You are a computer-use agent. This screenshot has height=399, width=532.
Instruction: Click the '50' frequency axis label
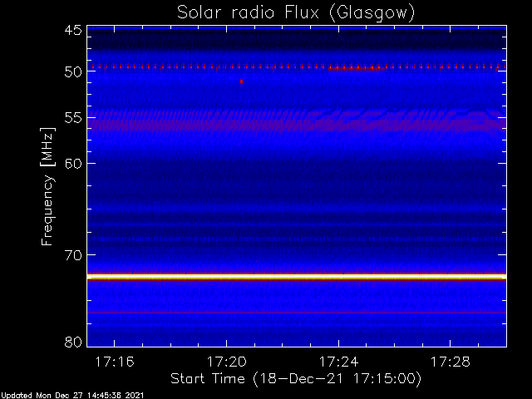(73, 72)
